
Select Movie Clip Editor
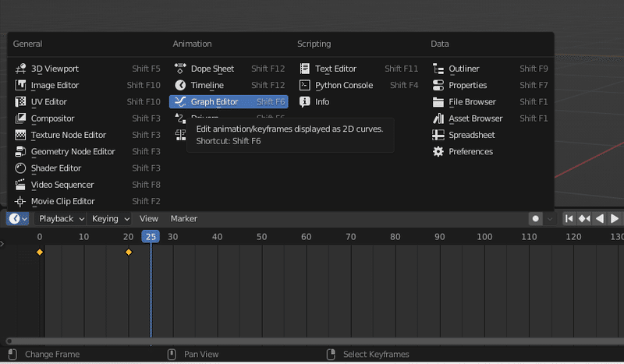pos(87,201)
